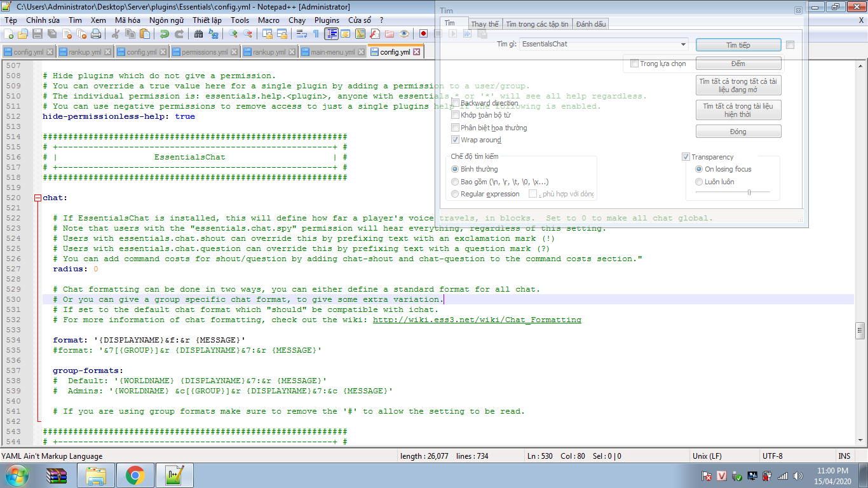
Task: Click the 'Tìm tiếp' button
Action: [738, 45]
